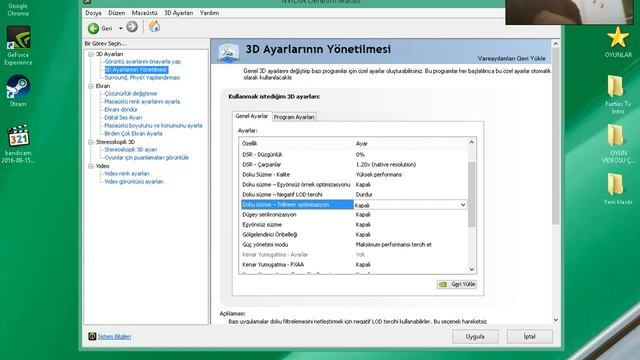The width and height of the screenshot is (640, 360).
Task: Open the Masaüstü menu
Action: tap(144, 13)
